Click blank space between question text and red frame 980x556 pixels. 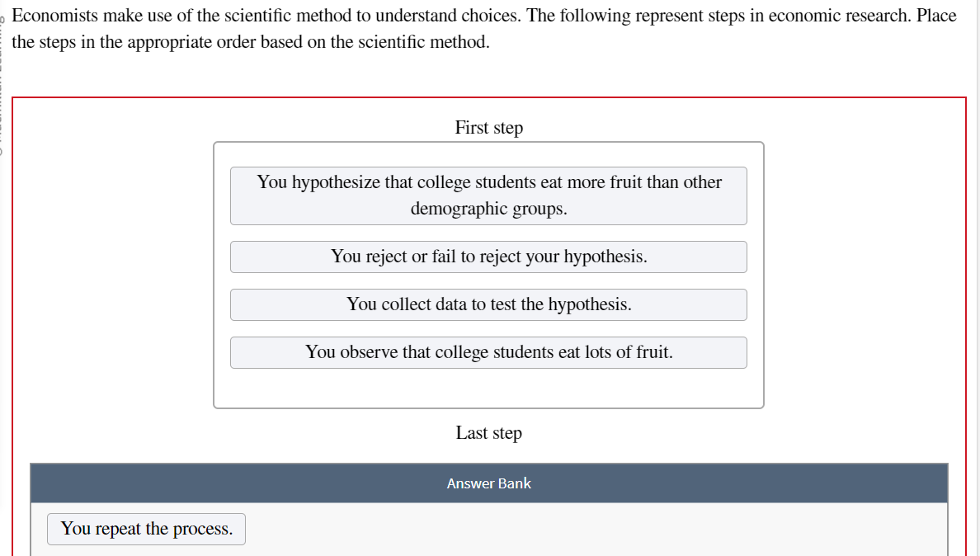coord(488,74)
